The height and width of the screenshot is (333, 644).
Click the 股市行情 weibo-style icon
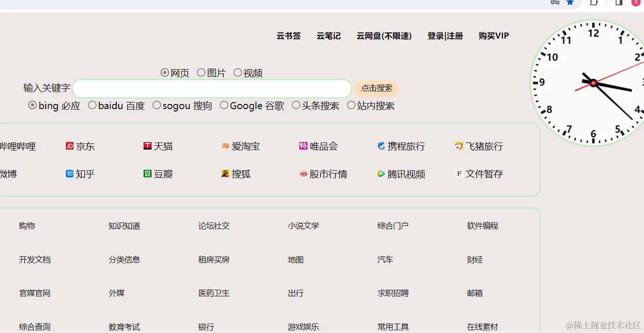coord(303,174)
